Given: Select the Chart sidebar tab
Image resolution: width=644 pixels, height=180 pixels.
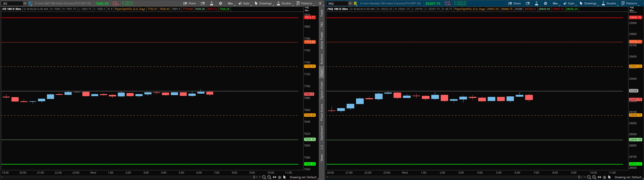Looking at the screenshot, I should point(322,73).
